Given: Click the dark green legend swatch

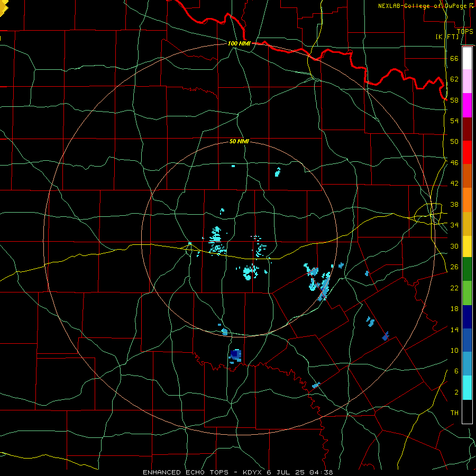Looking at the screenshot, I should pyautogui.click(x=467, y=269).
